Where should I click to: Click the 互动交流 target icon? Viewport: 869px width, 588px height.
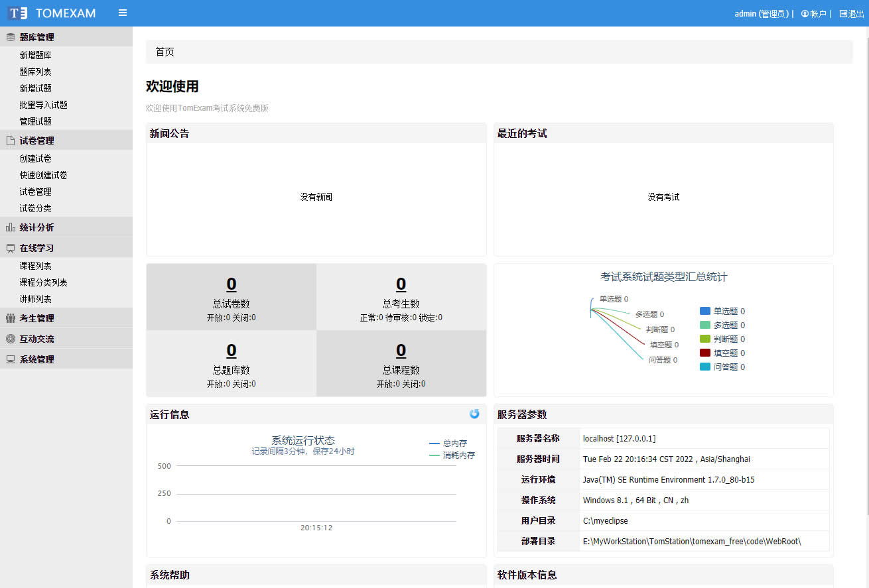pyautogui.click(x=10, y=339)
